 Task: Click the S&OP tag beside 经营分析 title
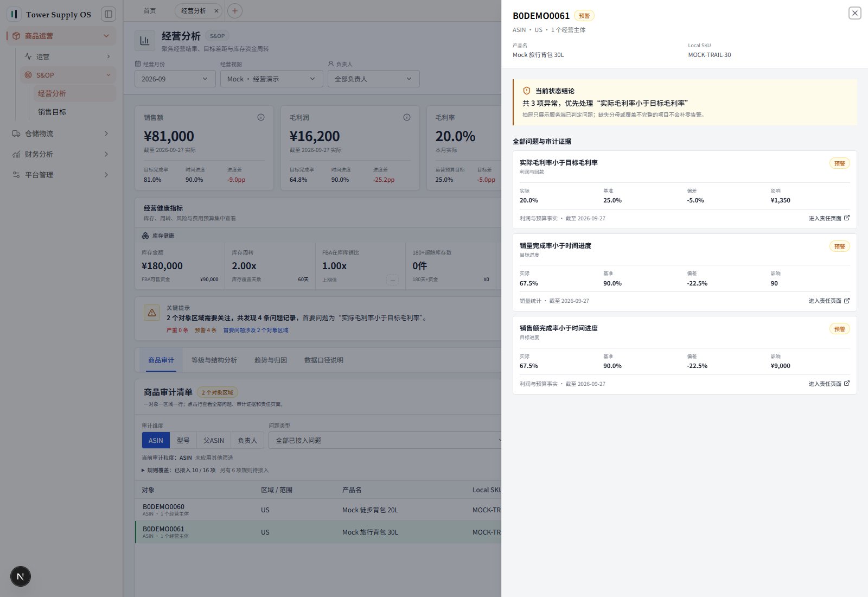(217, 36)
